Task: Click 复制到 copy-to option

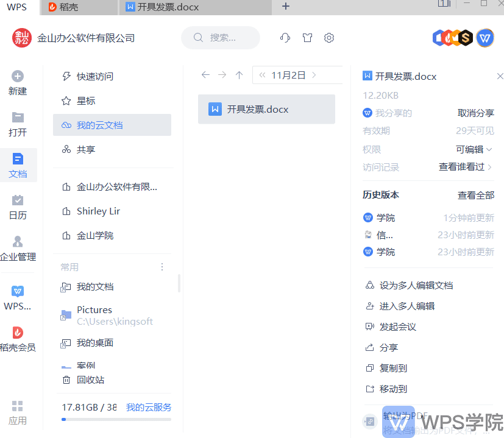Action: point(386,368)
